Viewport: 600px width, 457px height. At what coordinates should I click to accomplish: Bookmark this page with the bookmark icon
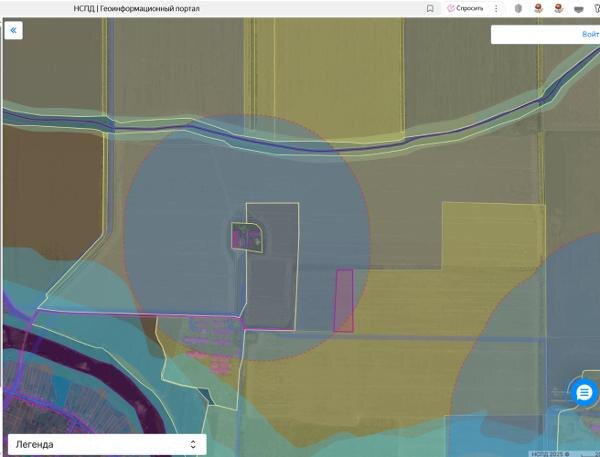pos(430,8)
